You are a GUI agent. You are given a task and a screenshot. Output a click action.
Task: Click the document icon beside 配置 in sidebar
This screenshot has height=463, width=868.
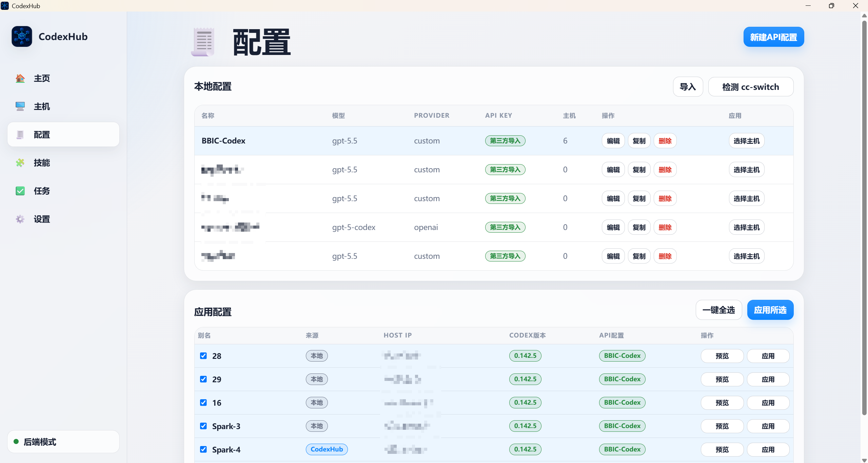click(20, 135)
